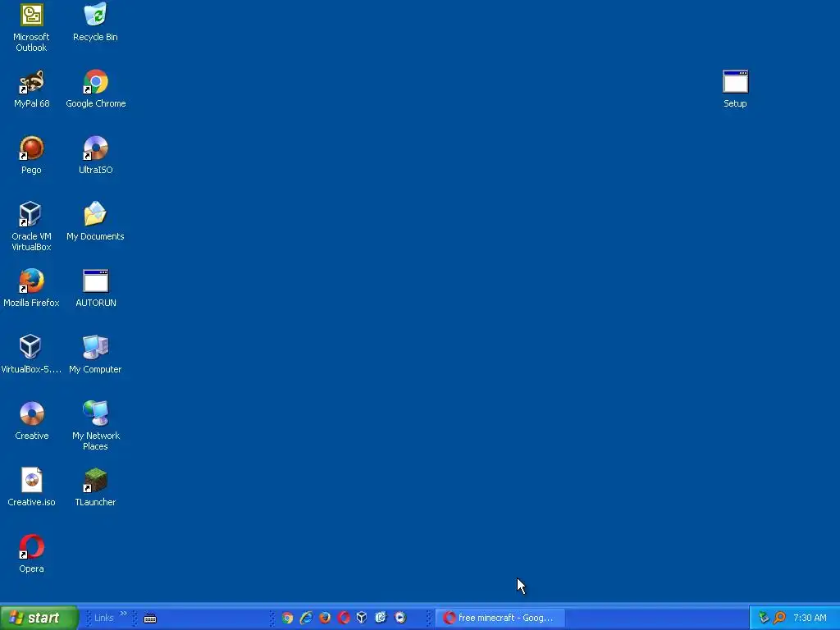
Task: Launch Windows Media Player from Quick Launch
Action: click(400, 618)
